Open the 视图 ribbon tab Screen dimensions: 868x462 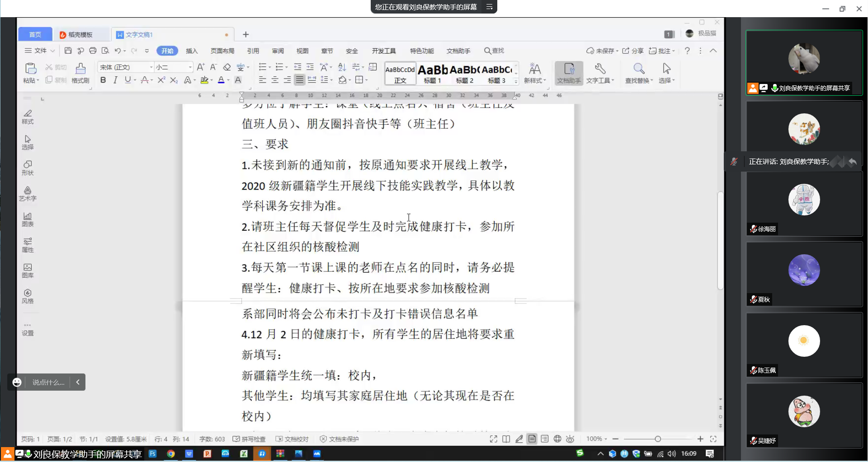tap(302, 51)
